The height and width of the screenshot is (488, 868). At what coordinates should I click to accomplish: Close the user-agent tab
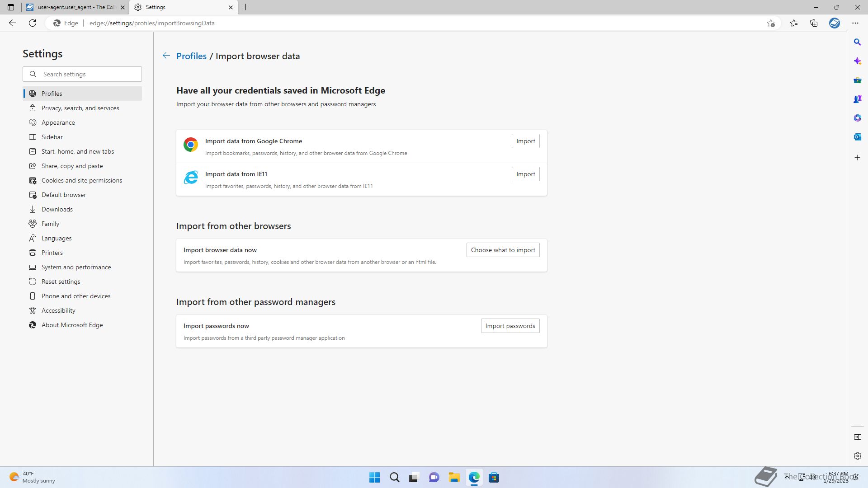tap(123, 7)
